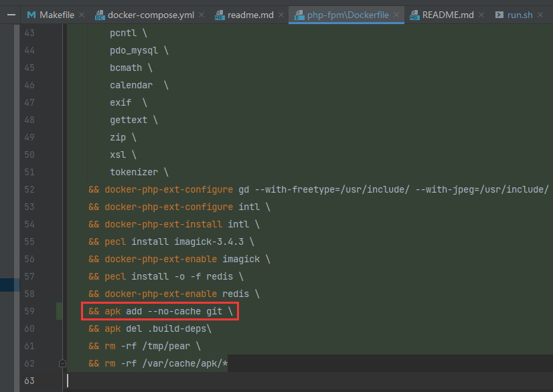Close the docker-compose.yml tab

[204, 15]
